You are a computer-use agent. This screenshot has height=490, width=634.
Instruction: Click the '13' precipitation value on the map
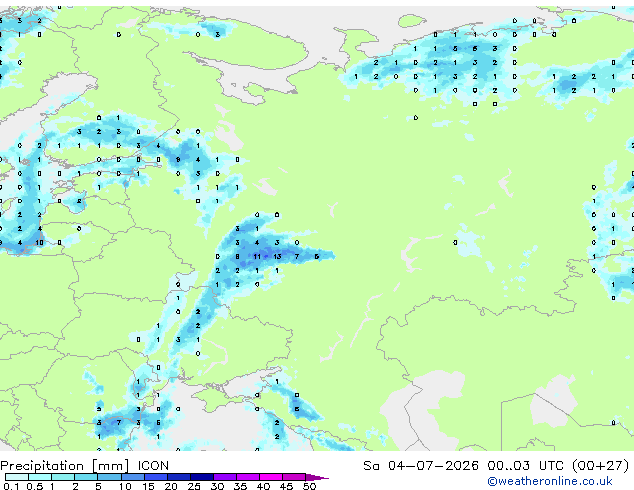tap(277, 256)
